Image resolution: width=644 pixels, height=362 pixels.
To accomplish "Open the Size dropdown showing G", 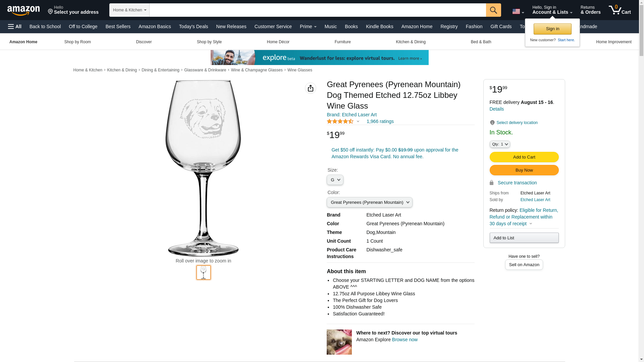I will [x=335, y=180].
